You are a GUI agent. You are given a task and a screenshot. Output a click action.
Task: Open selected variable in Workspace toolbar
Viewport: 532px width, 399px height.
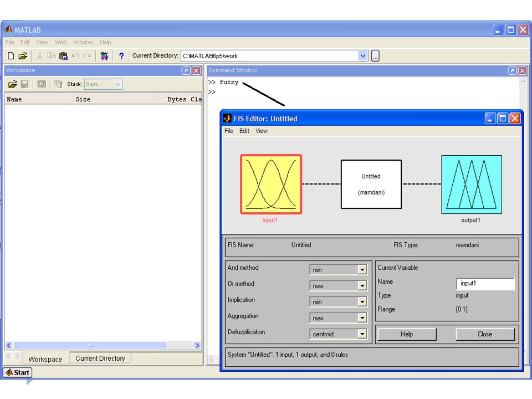point(42,84)
